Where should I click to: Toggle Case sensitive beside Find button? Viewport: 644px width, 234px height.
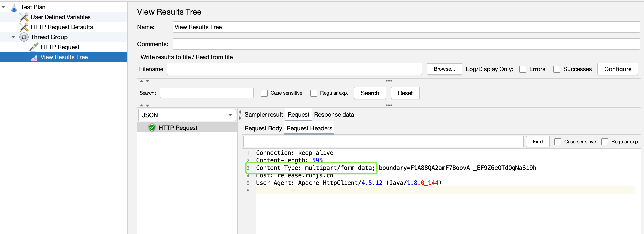558,142
